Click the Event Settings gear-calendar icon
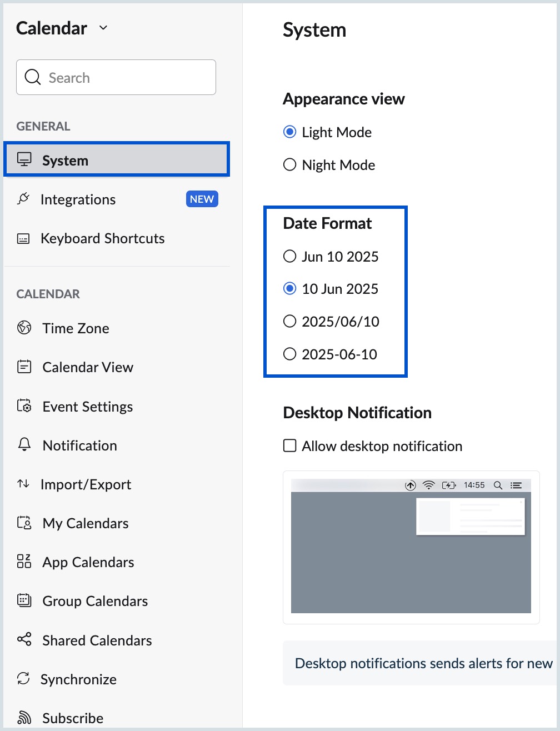The image size is (560, 731). 24,407
